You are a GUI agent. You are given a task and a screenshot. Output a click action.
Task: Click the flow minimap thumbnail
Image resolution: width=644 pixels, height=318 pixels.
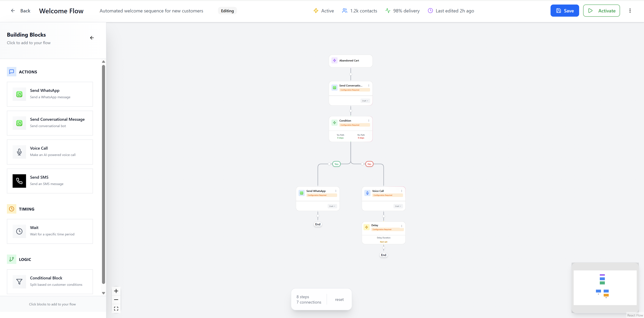point(605,287)
